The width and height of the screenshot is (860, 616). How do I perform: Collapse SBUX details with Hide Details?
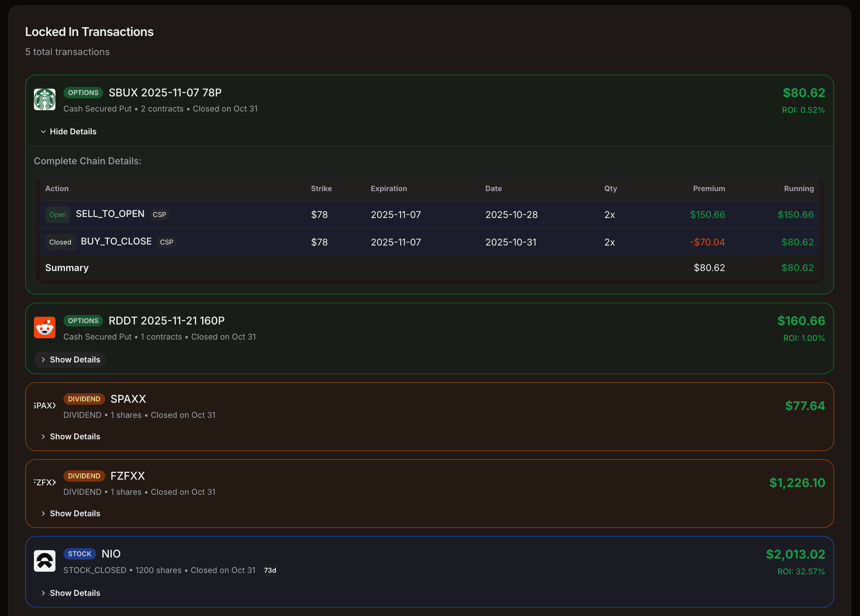point(69,132)
